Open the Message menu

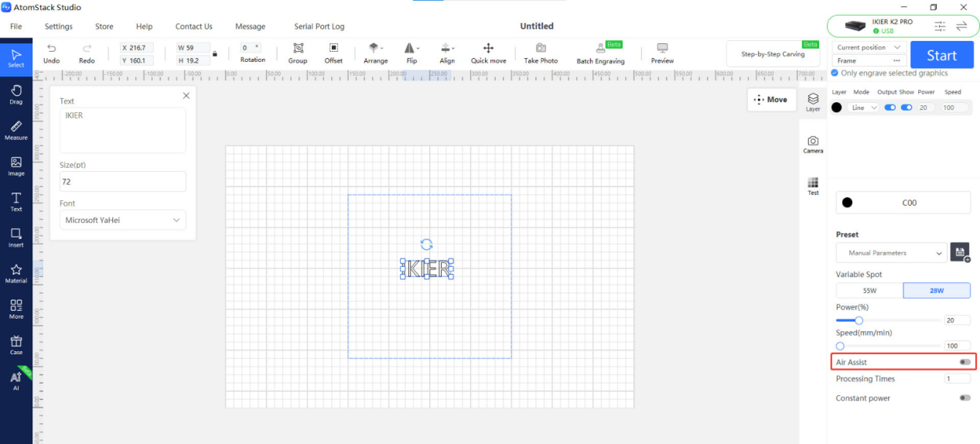point(251,26)
